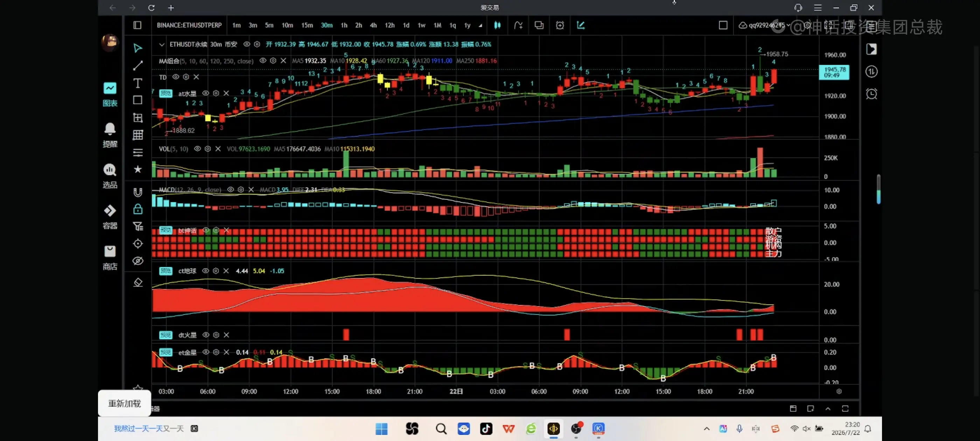Open the candlestick chart style icon
Image resolution: width=980 pixels, height=441 pixels.
[497, 25]
